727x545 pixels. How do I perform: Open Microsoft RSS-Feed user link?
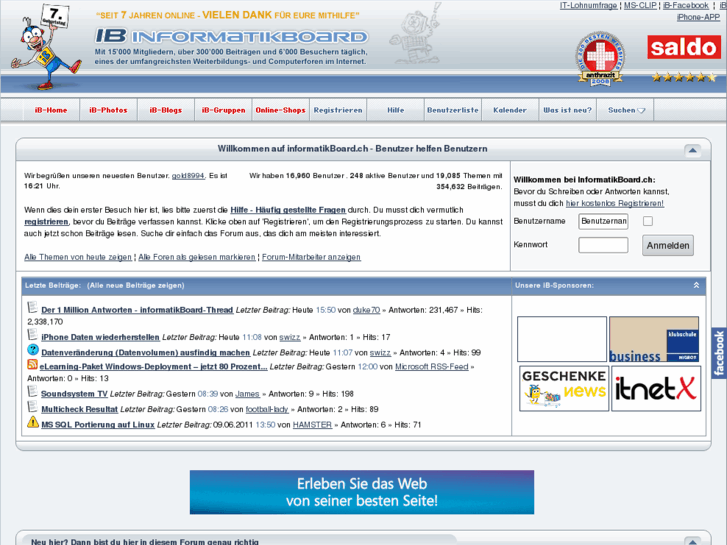click(432, 366)
